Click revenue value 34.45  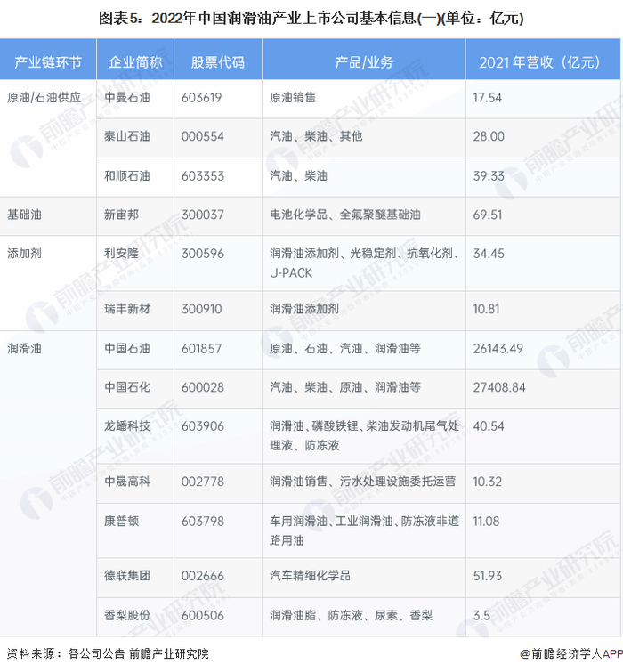coord(489,254)
